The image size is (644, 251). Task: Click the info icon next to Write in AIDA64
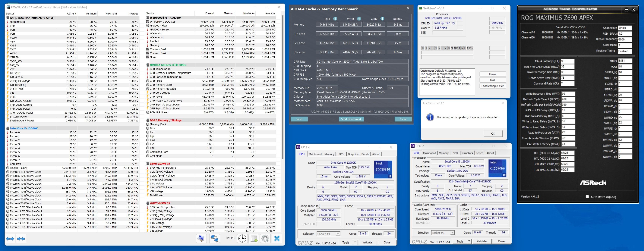(359, 19)
